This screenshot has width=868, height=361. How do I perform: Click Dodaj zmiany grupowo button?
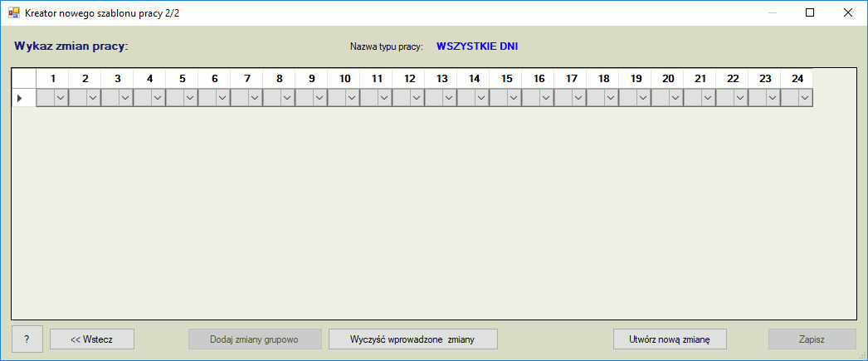click(254, 339)
